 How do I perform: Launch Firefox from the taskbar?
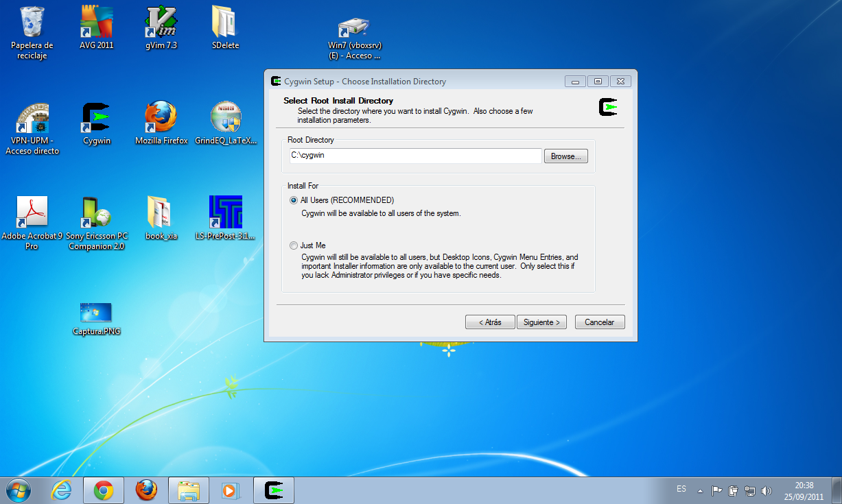coord(145,490)
